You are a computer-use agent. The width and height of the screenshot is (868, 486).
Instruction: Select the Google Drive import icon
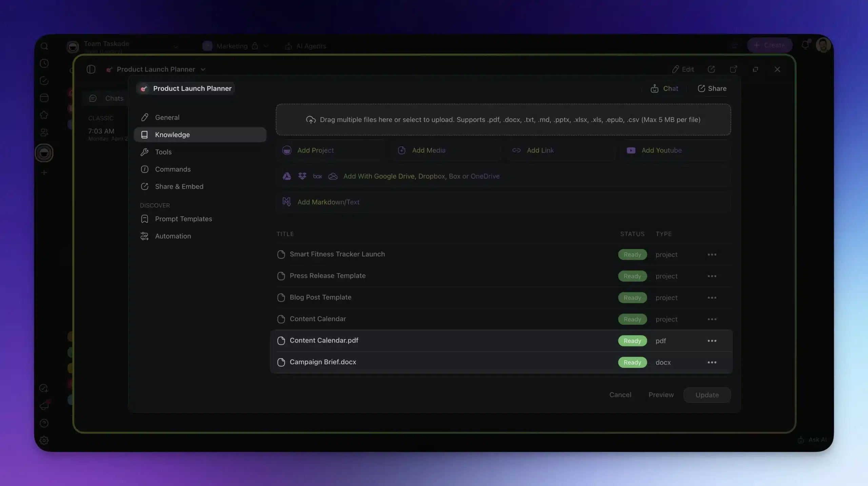(287, 176)
